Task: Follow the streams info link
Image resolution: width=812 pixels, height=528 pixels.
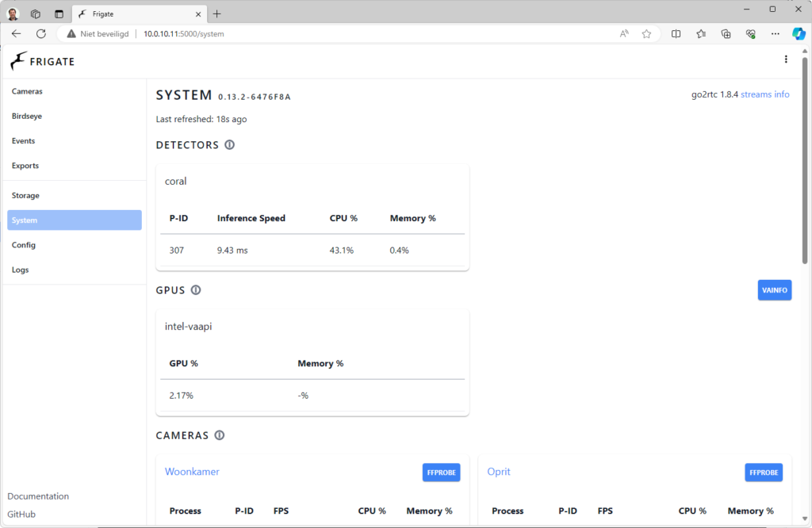Action: pyautogui.click(x=764, y=94)
